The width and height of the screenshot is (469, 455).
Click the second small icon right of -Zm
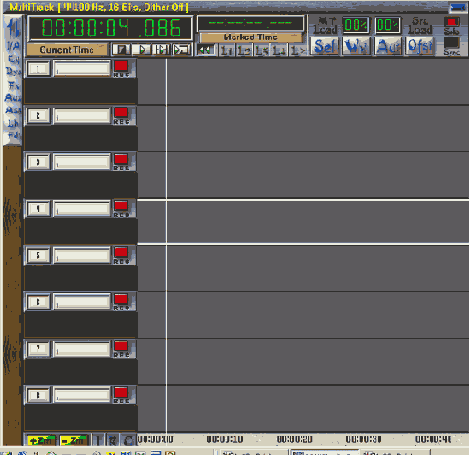(x=113, y=440)
